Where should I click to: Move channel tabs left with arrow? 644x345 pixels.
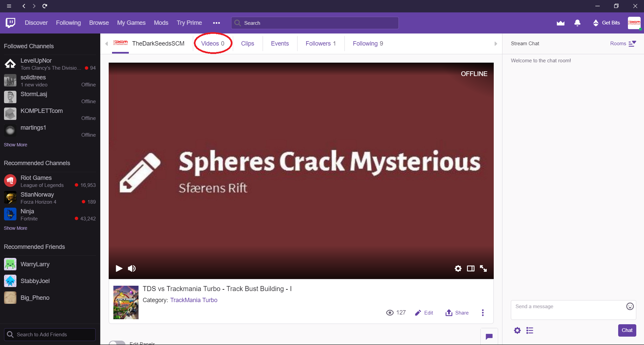coord(106,44)
